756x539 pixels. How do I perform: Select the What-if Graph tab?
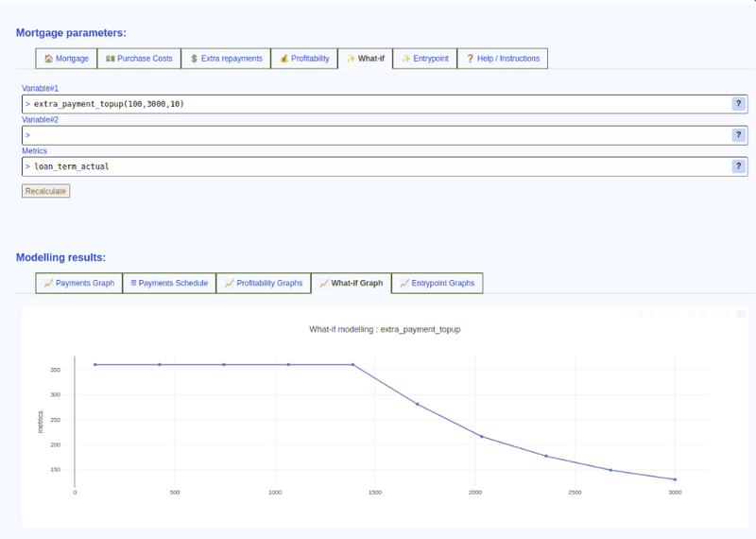click(x=352, y=283)
